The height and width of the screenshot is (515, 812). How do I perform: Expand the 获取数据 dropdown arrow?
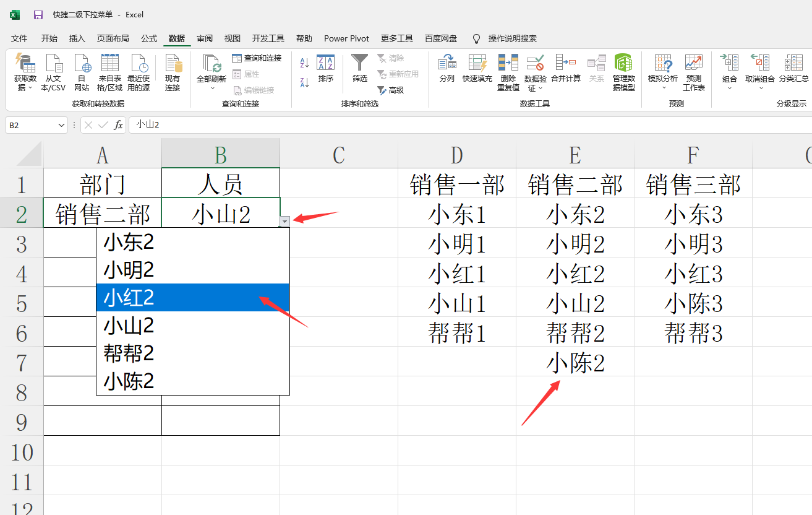[30, 89]
